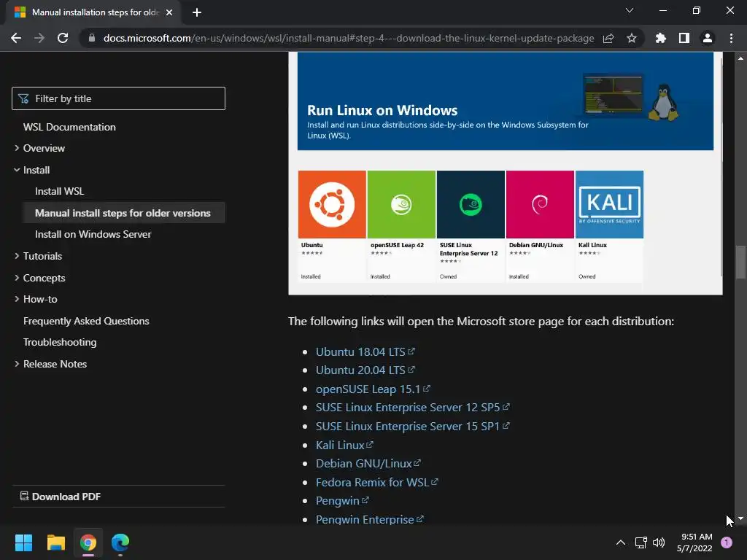Click the Kali Linux tile
747x560 pixels.
tap(609, 226)
